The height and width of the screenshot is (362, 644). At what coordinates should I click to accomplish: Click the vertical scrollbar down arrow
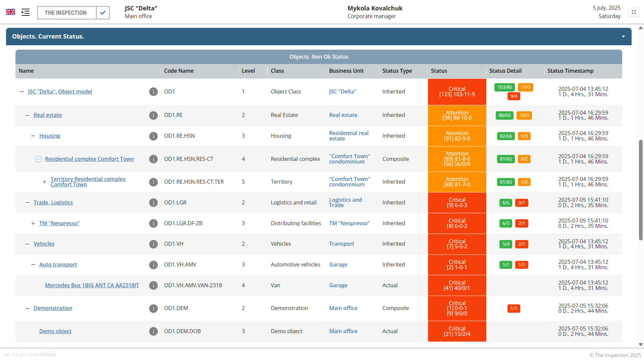(x=641, y=345)
